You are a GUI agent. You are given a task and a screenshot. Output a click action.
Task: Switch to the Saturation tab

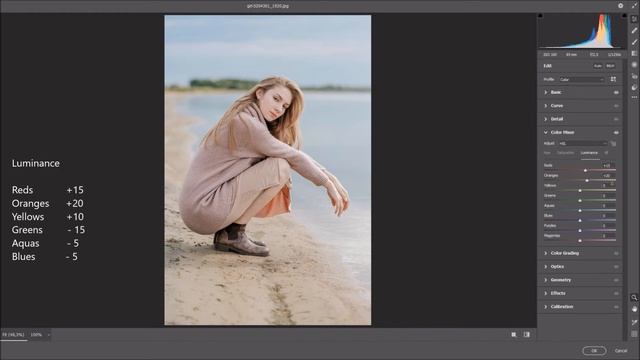[x=565, y=153]
